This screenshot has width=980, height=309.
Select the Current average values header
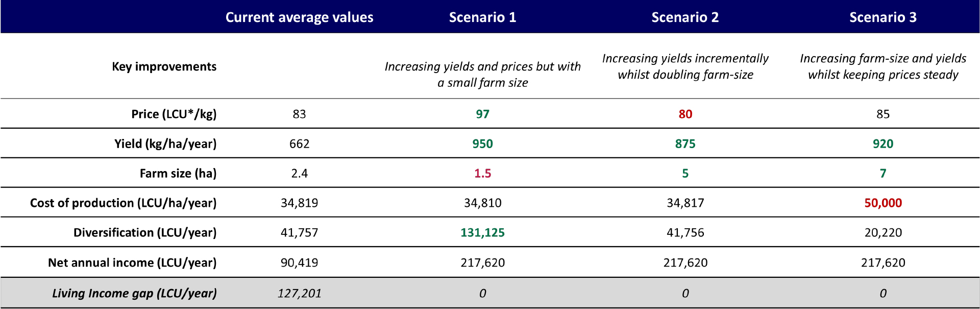(x=299, y=17)
